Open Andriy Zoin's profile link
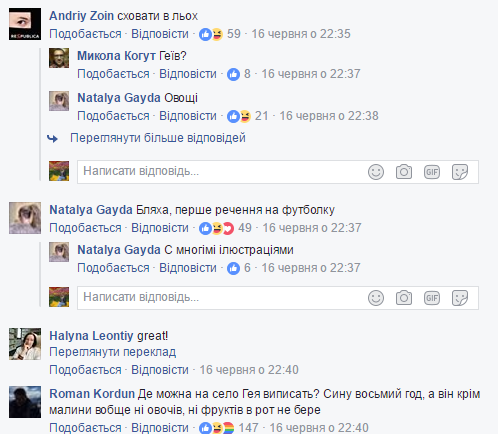The image size is (498, 434). click(x=81, y=16)
